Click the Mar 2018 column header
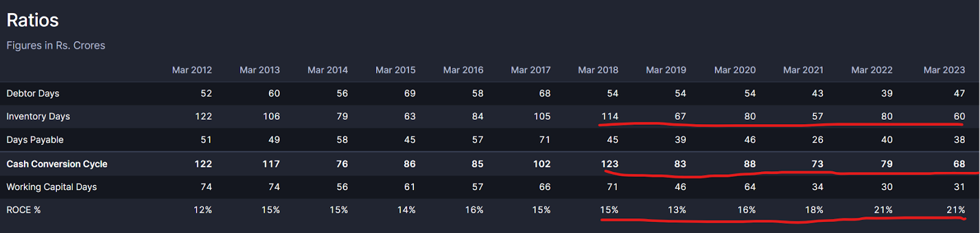Viewport: 980px width, 233px height. click(x=598, y=70)
